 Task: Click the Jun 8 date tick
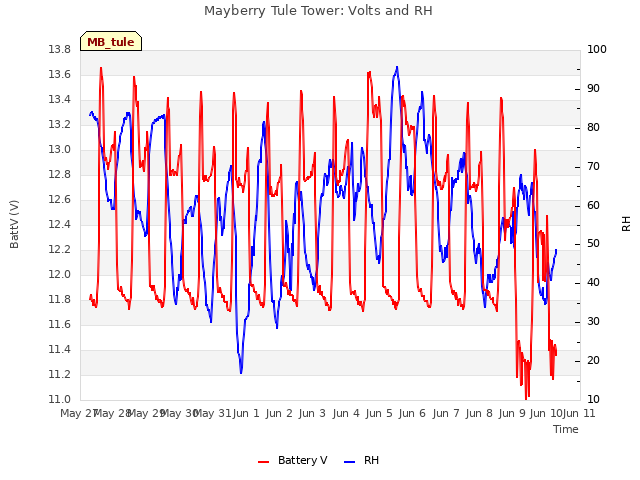pyautogui.click(x=479, y=414)
